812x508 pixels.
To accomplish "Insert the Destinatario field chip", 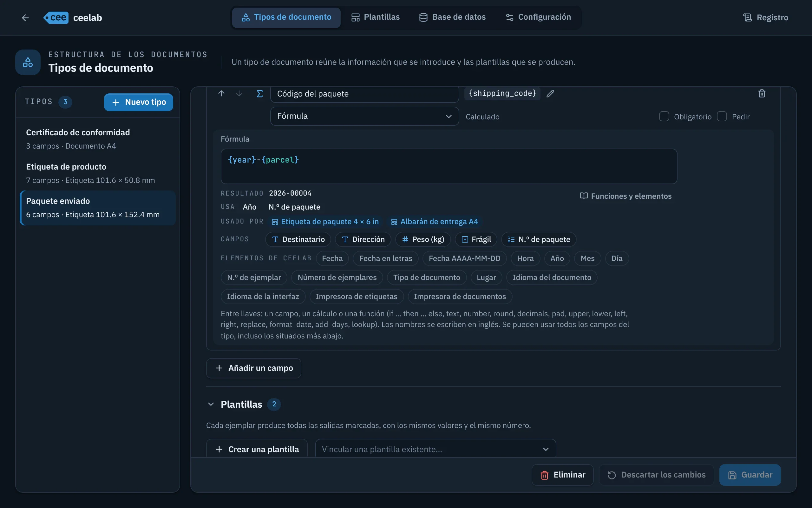I will (298, 239).
